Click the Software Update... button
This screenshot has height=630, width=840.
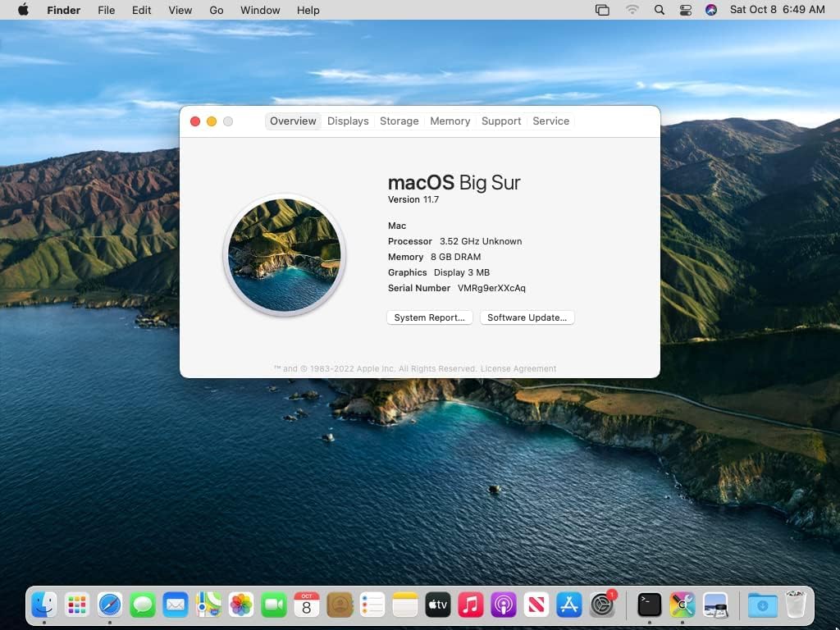point(527,317)
